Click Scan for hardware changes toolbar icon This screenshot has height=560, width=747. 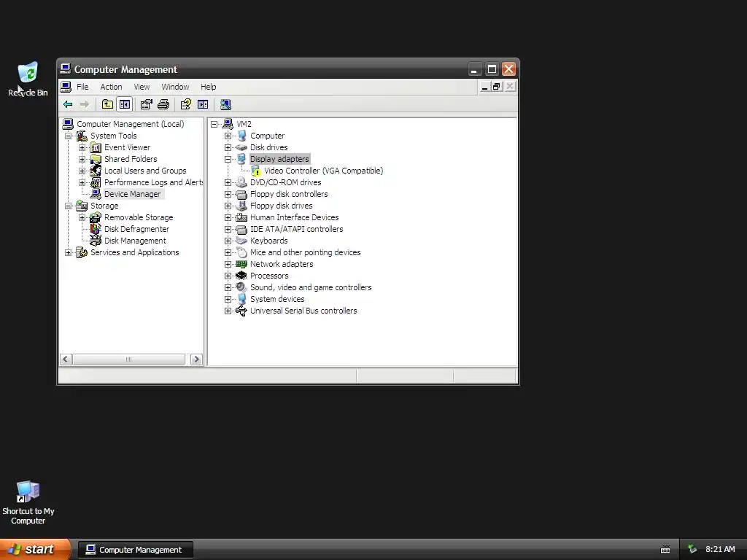click(225, 104)
